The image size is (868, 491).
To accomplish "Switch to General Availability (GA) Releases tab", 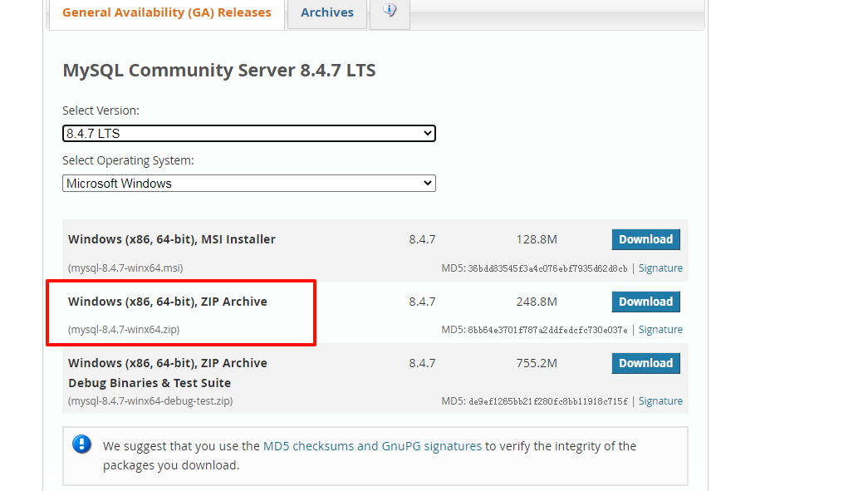I will point(167,12).
